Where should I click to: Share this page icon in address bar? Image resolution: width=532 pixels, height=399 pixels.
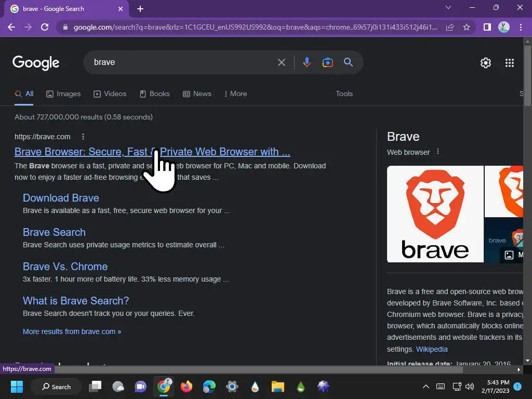point(450,27)
